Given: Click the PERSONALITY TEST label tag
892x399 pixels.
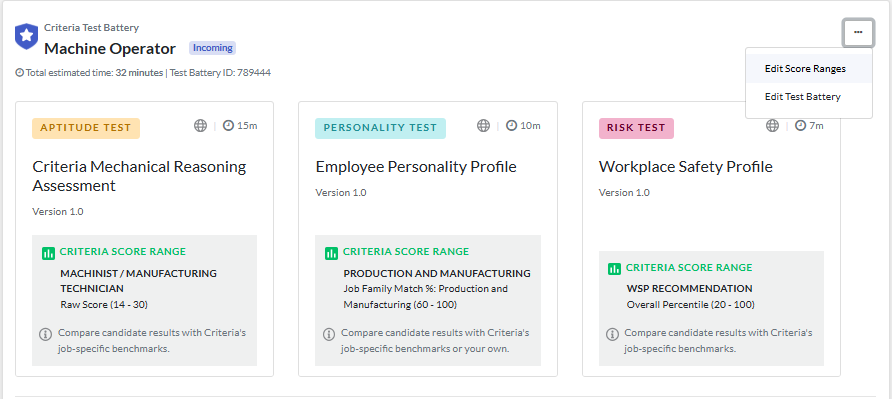Looking at the screenshot, I should coord(381,128).
